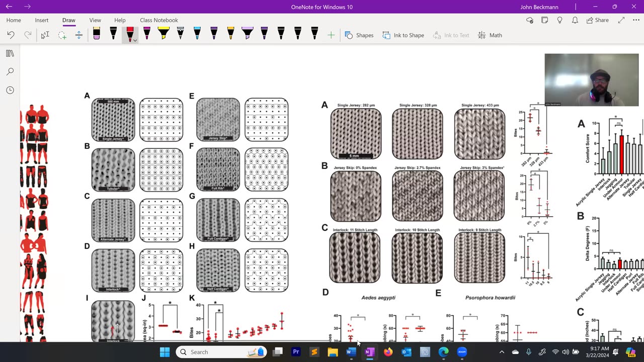Click the Forward arrow in title bar
The width and height of the screenshot is (644, 362).
point(27,7)
